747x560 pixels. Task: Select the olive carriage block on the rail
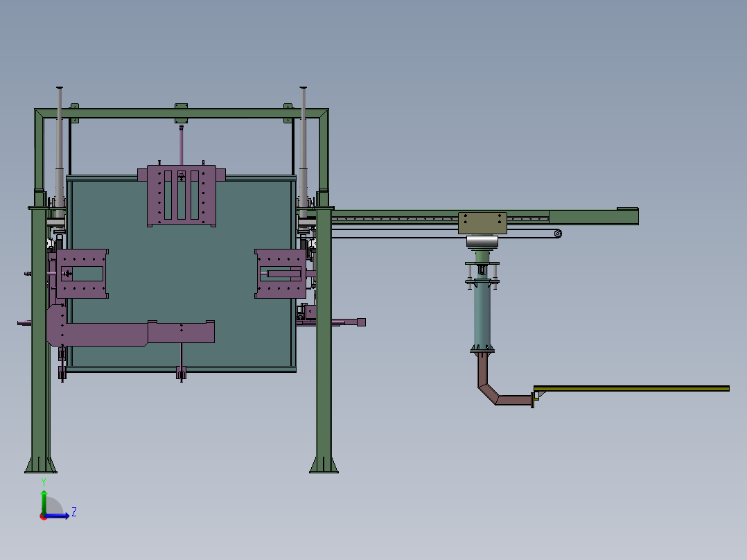click(482, 222)
